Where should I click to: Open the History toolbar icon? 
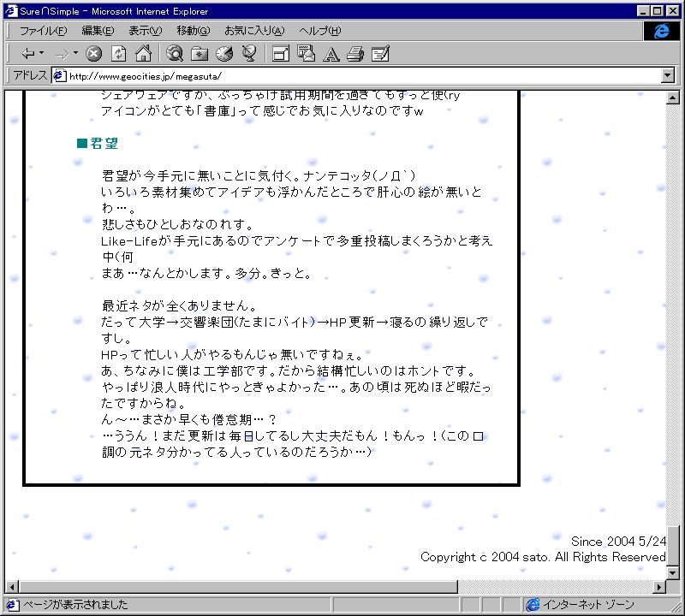(x=224, y=54)
